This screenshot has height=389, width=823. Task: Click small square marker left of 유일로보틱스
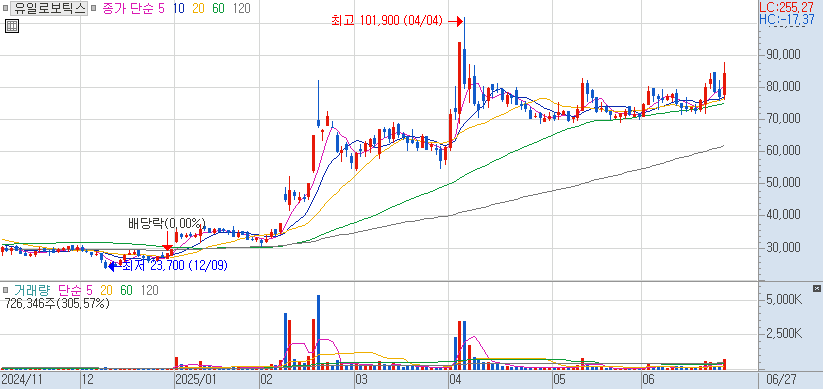[x=5, y=9]
